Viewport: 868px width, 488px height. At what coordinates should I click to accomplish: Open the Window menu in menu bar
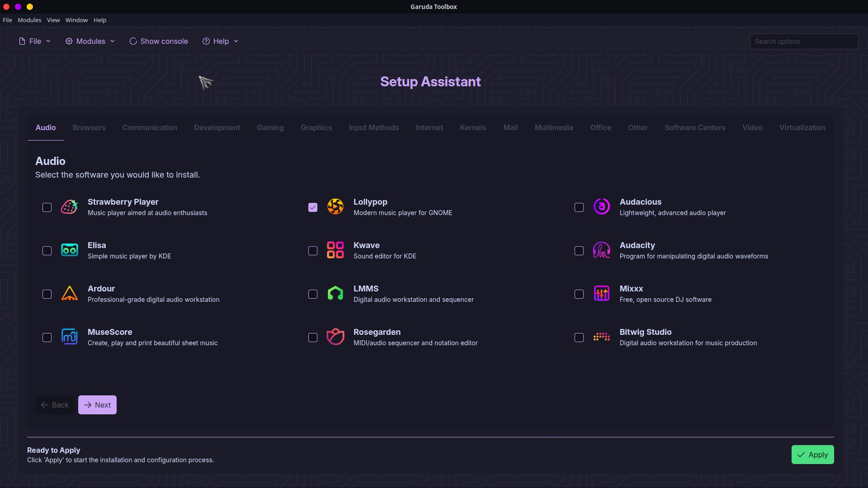pyautogui.click(x=76, y=20)
